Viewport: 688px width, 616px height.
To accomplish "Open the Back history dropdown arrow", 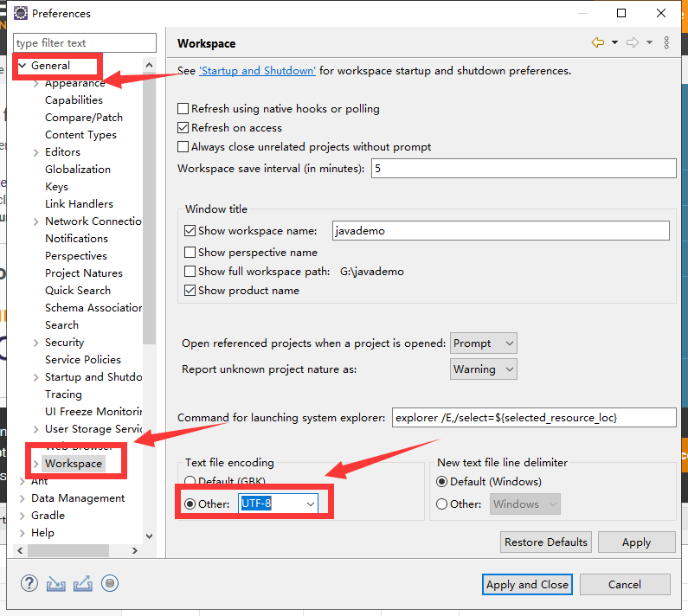I will tap(614, 42).
